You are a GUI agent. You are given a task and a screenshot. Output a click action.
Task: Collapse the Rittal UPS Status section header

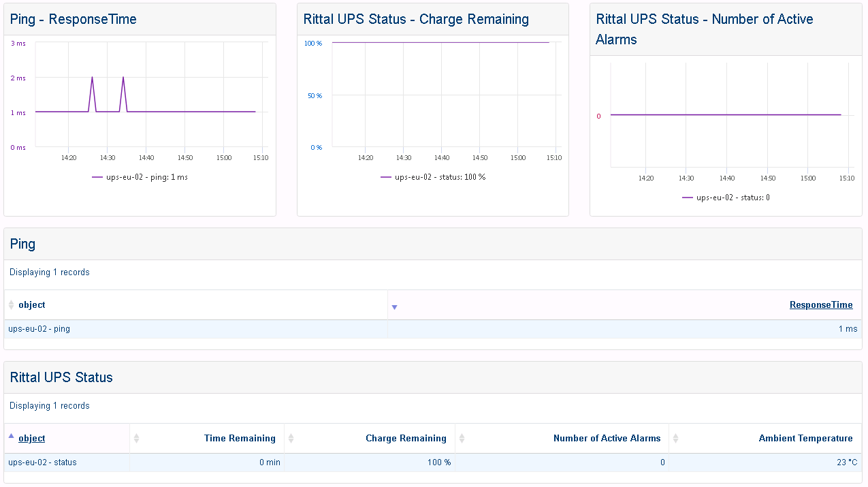[x=60, y=377]
